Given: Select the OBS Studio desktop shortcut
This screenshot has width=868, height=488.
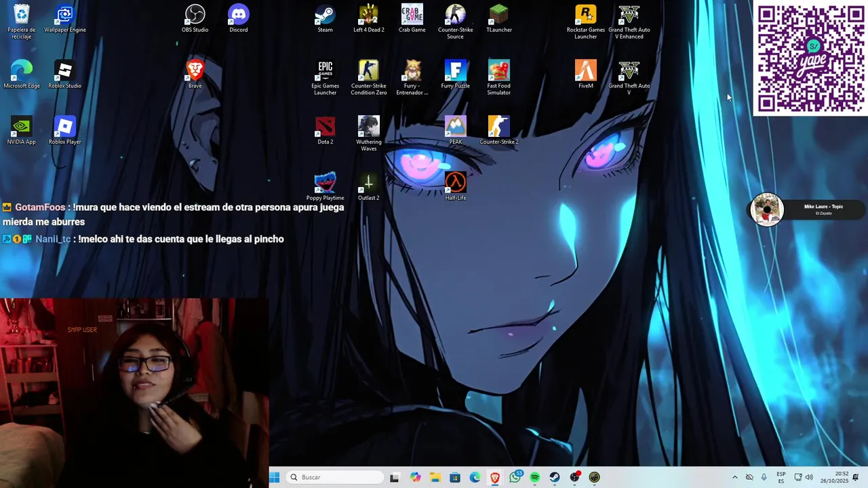Looking at the screenshot, I should (x=195, y=19).
